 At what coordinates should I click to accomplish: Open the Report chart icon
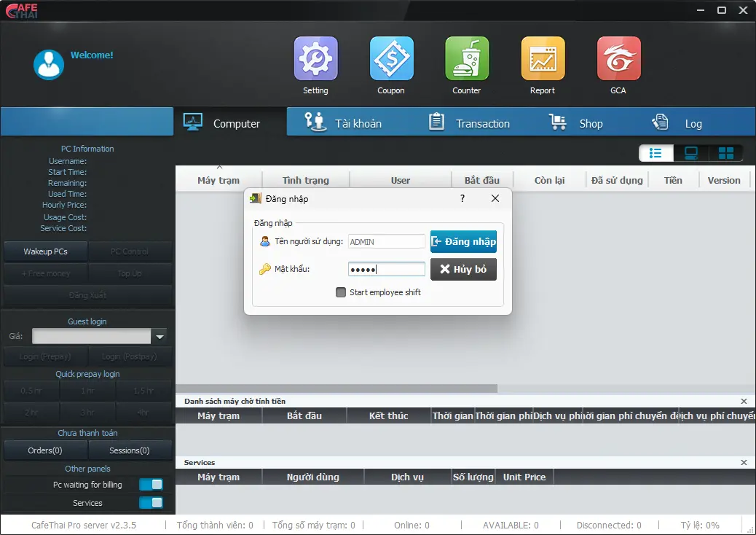(543, 59)
